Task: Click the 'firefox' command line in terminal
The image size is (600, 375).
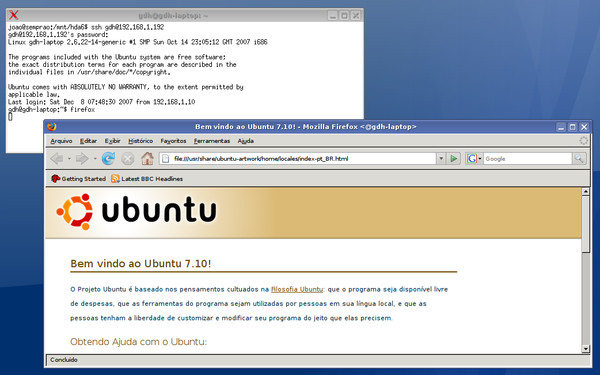Action: coord(51,109)
